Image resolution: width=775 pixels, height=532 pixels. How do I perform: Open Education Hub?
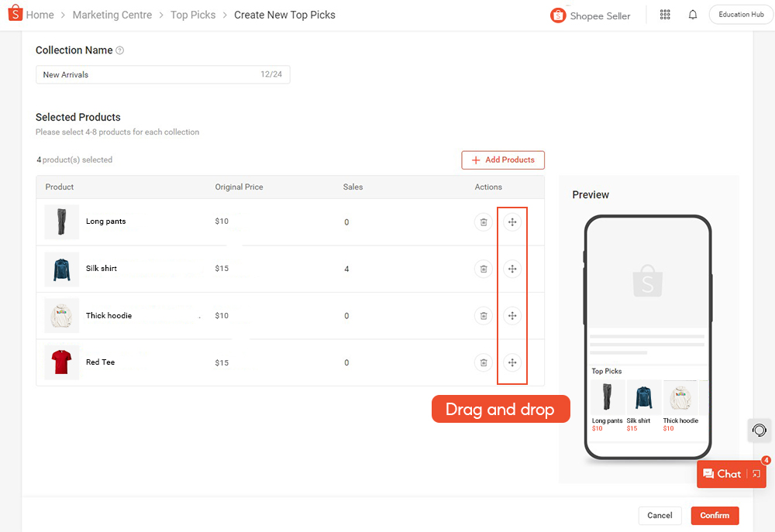[x=741, y=14]
